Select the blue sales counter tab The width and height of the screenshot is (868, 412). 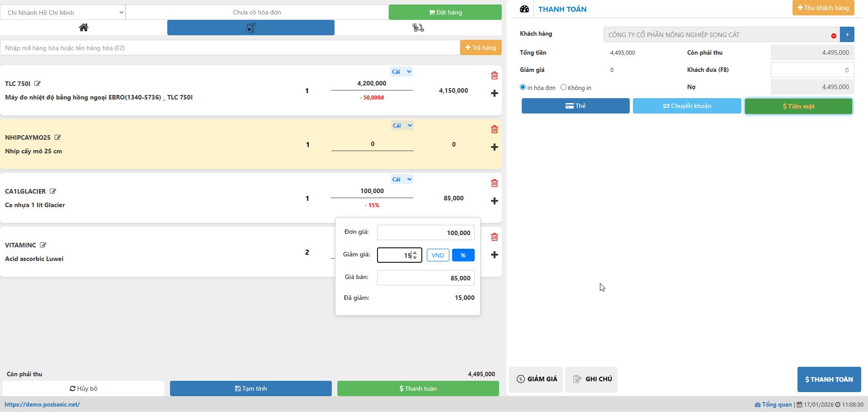[250, 28]
